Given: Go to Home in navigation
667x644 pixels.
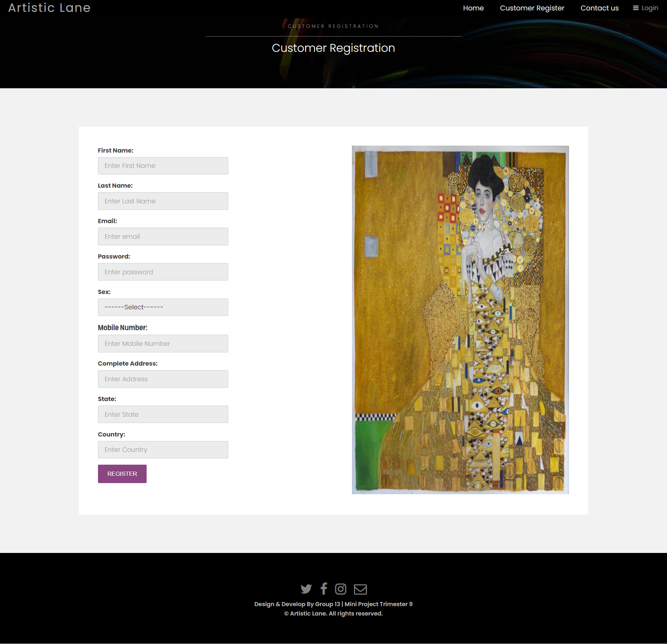Looking at the screenshot, I should tap(473, 8).
